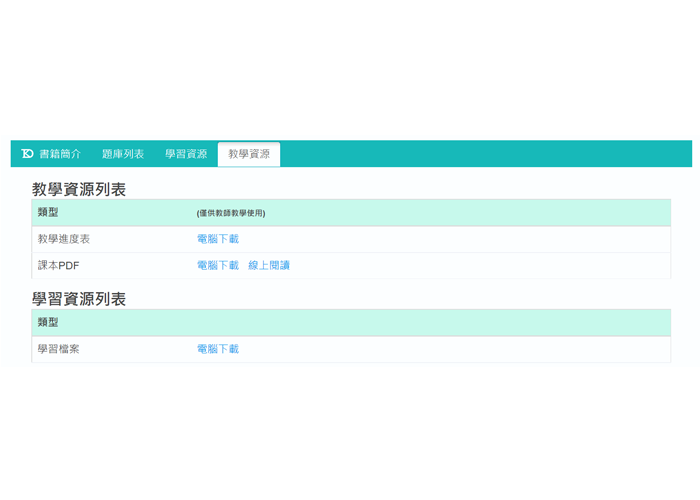Download the 教學進度表 via 電腦下載 link

(x=218, y=239)
